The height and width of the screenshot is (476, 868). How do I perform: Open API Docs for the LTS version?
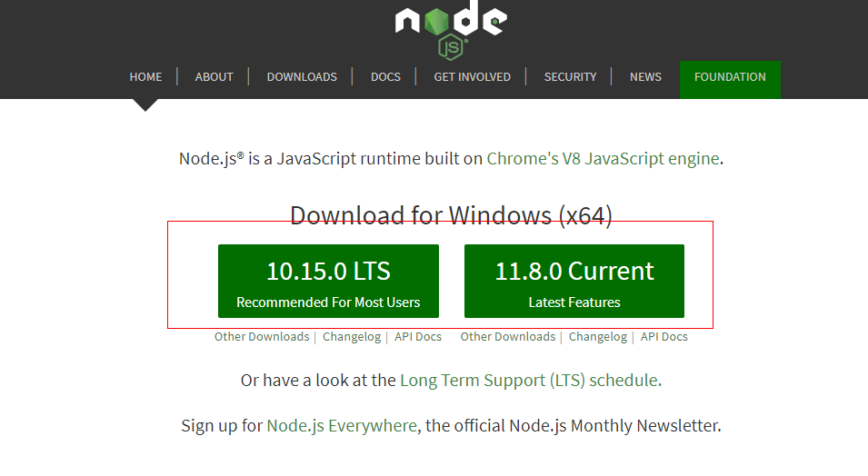coord(418,337)
